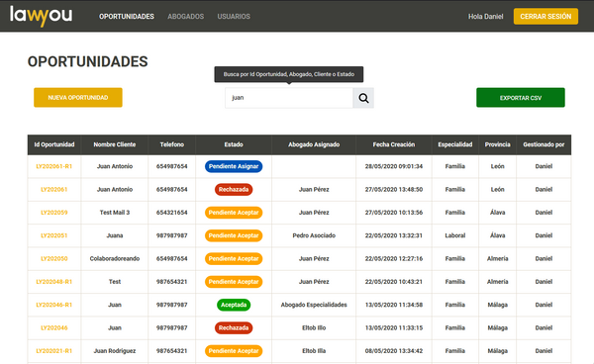Click the Especialidad column header

tap(455, 144)
